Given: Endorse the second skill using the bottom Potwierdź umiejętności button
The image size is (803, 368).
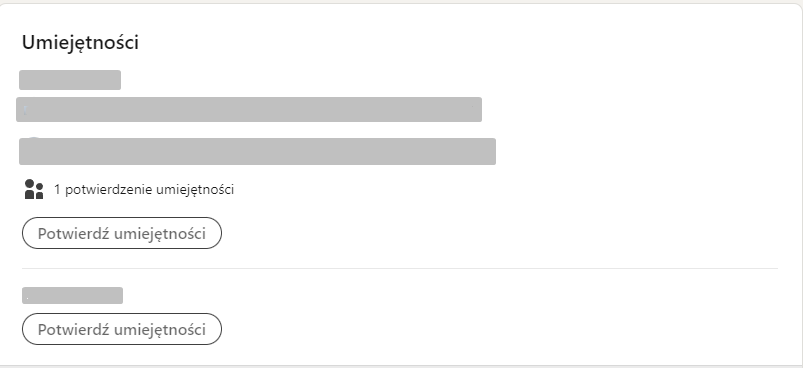Looking at the screenshot, I should [x=122, y=329].
